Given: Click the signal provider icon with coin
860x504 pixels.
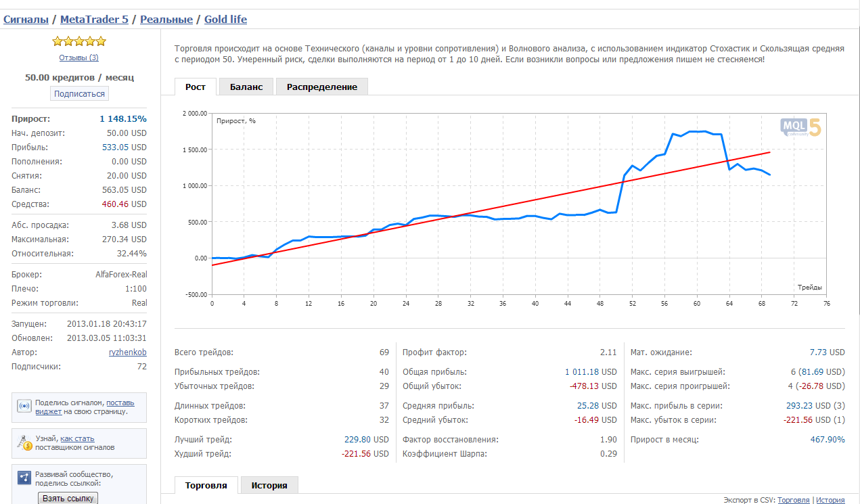Looking at the screenshot, I should click(24, 442).
